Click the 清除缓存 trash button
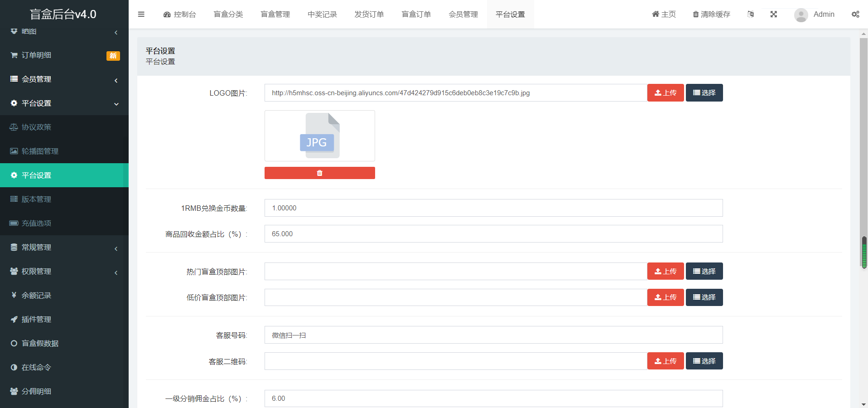This screenshot has height=408, width=868. (x=711, y=15)
